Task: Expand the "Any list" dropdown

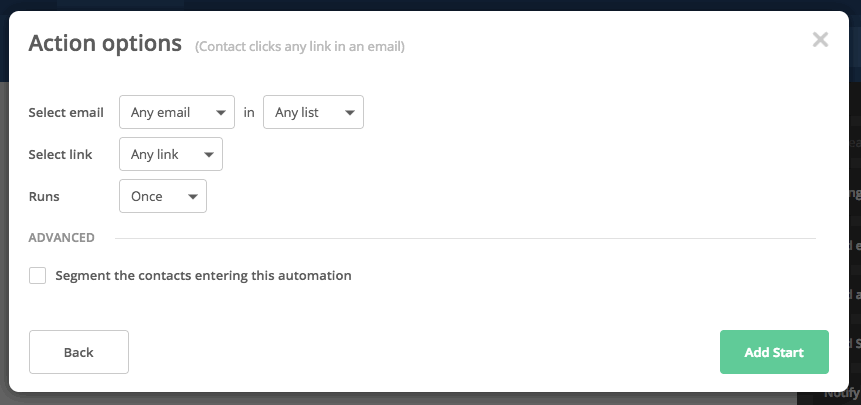Action: click(x=313, y=112)
